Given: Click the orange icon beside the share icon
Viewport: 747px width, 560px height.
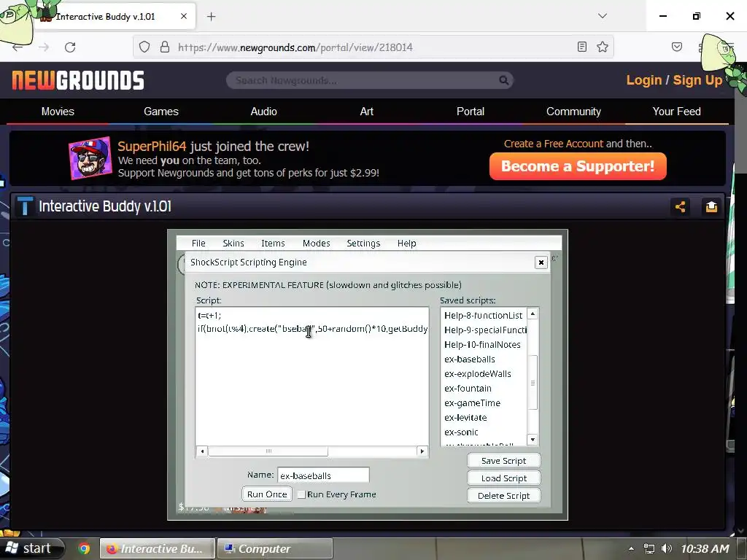Looking at the screenshot, I should tap(711, 206).
